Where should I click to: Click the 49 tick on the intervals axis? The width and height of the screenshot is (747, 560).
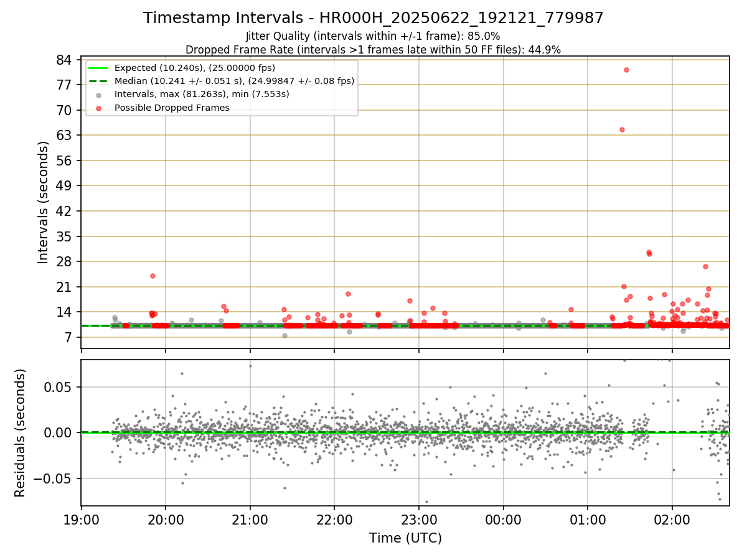click(x=65, y=185)
